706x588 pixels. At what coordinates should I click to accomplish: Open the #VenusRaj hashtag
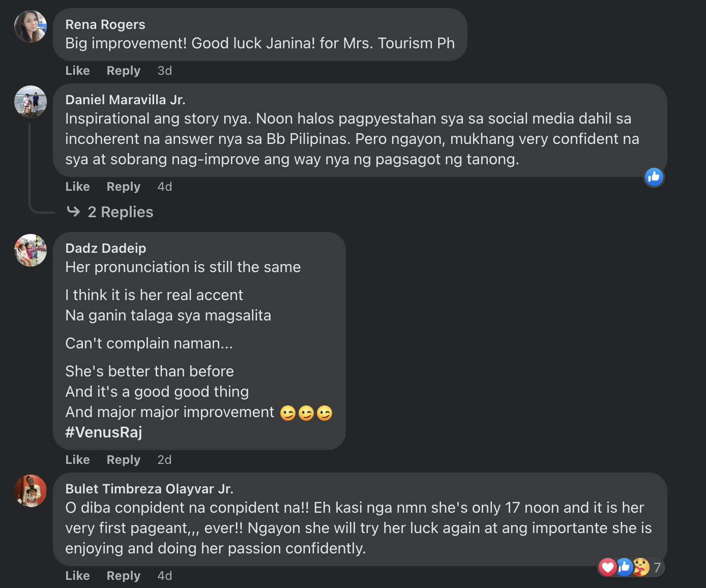tap(104, 432)
